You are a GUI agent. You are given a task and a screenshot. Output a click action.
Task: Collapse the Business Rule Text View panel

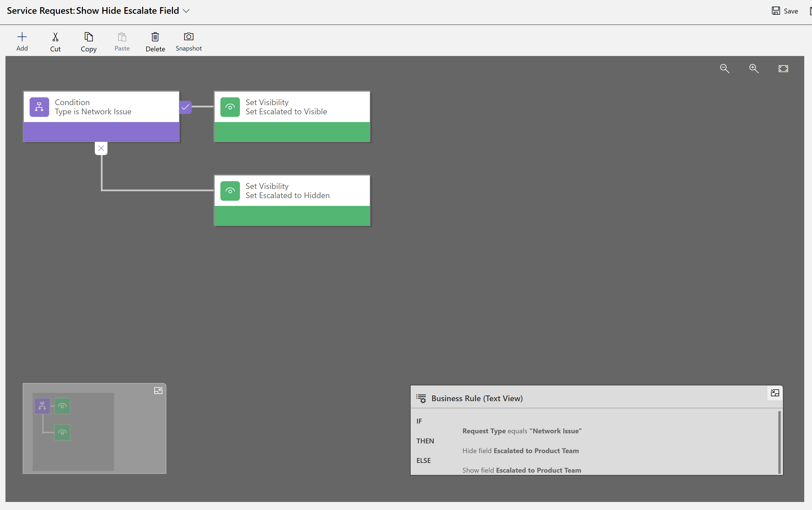pyautogui.click(x=775, y=393)
